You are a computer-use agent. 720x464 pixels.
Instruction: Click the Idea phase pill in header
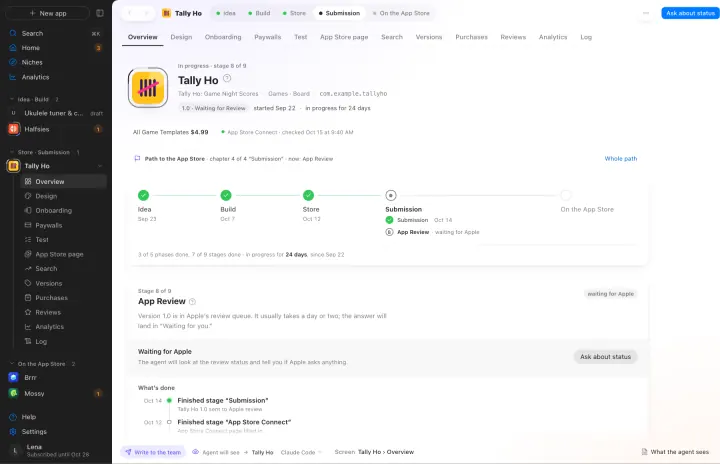tap(226, 13)
